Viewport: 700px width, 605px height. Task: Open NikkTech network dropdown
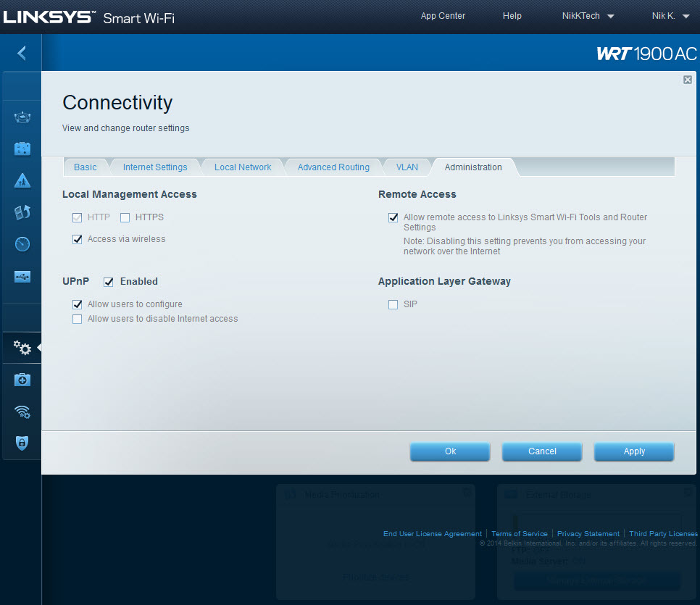(x=588, y=16)
